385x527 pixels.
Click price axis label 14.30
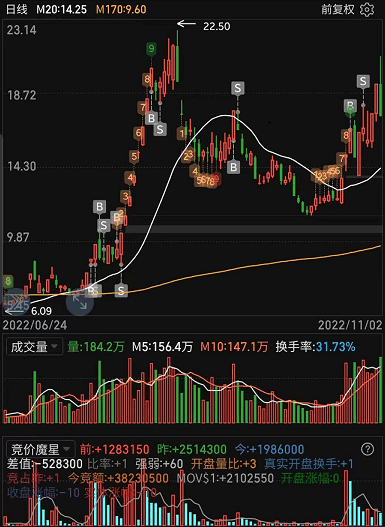pos(22,166)
